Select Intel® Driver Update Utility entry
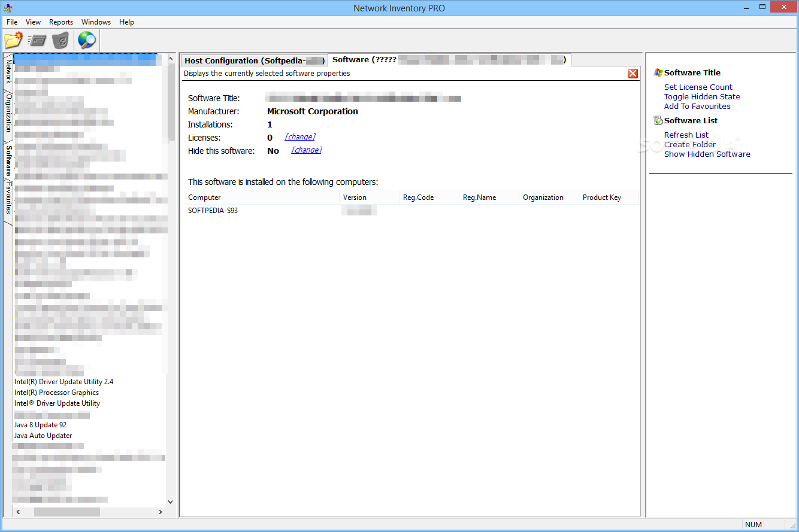Image resolution: width=799 pixels, height=532 pixels. click(x=57, y=403)
